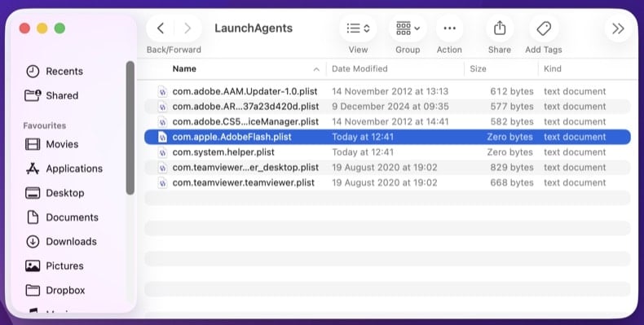Screen dimensions: 644x325
Task: Click file icon of com.teamviewer.teamviewer.plist
Action: 163,182
